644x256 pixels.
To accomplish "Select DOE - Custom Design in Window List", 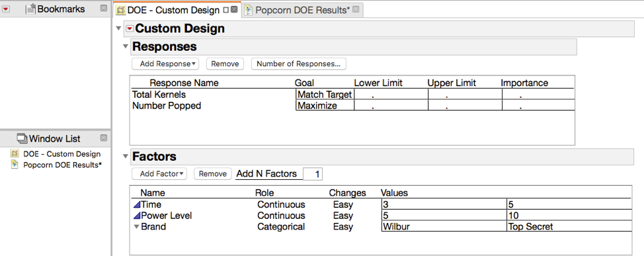I will pos(61,154).
